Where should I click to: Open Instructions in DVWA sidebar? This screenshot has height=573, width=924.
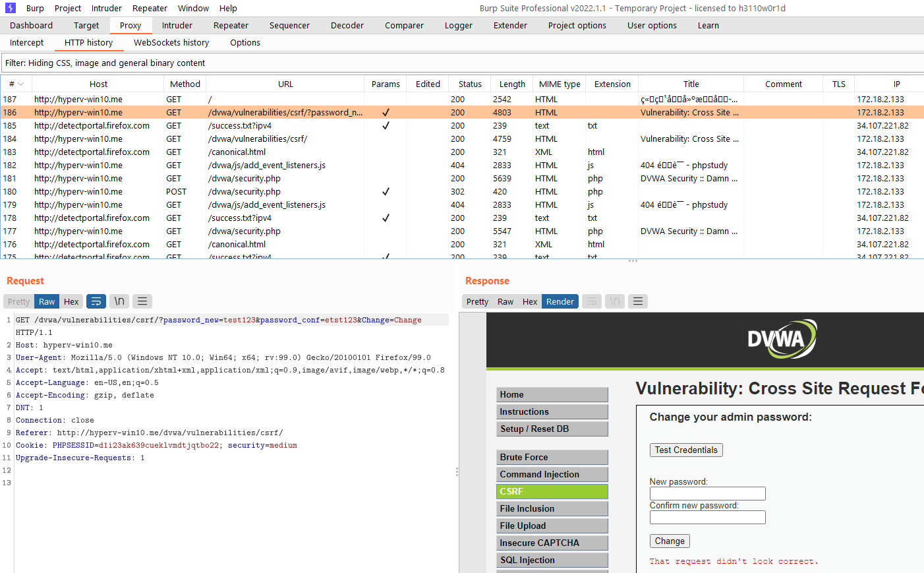552,411
